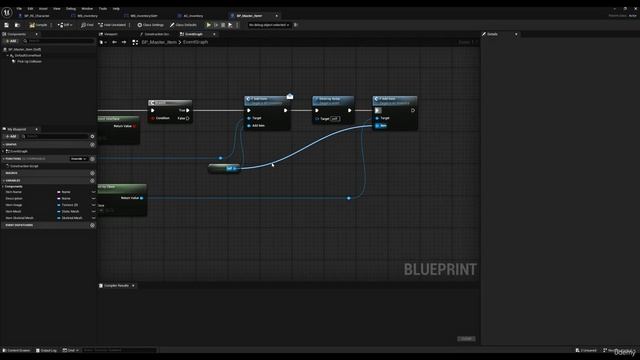Click Hide Unrelated in toolbar
This screenshot has height=360, width=640.
(x=112, y=25)
